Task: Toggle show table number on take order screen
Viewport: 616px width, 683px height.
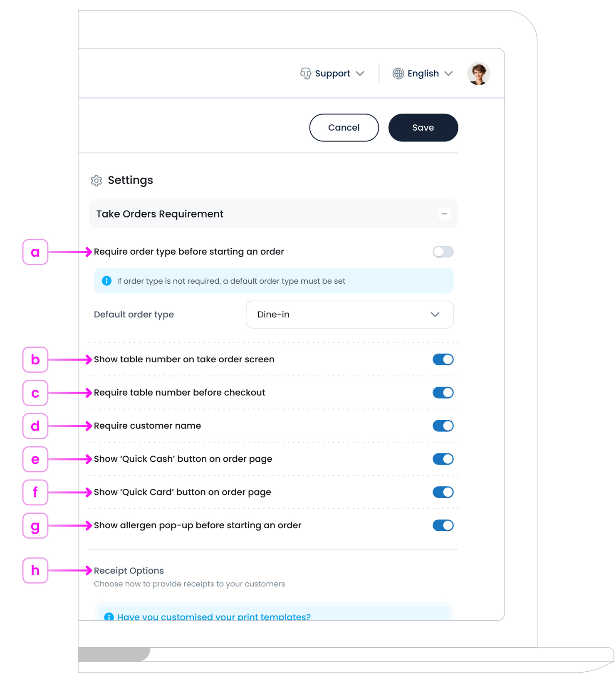Action: [443, 359]
